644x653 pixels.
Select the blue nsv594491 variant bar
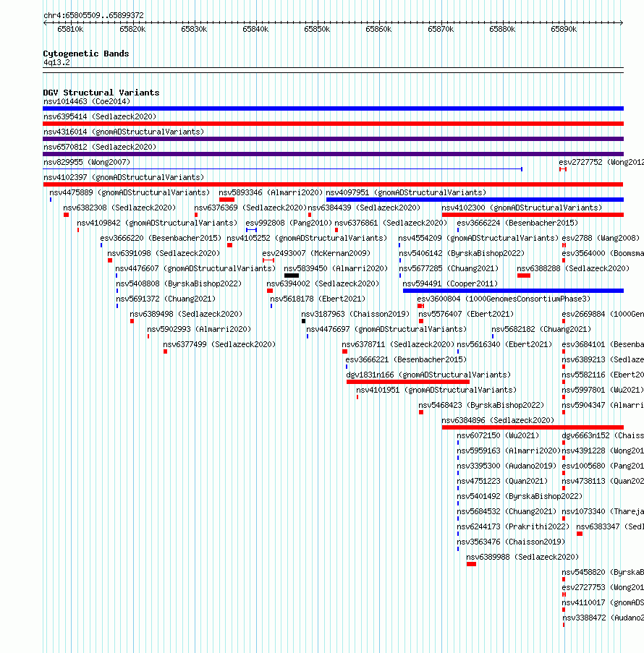(513, 291)
